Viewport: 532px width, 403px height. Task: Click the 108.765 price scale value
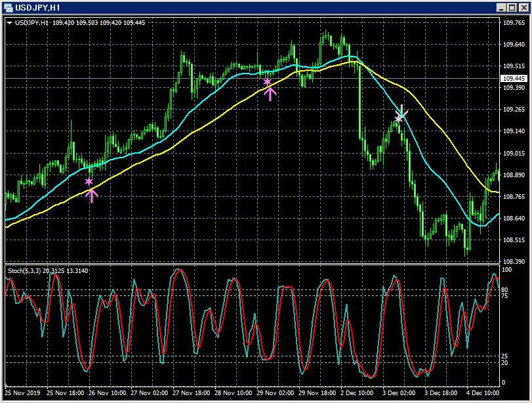point(514,196)
